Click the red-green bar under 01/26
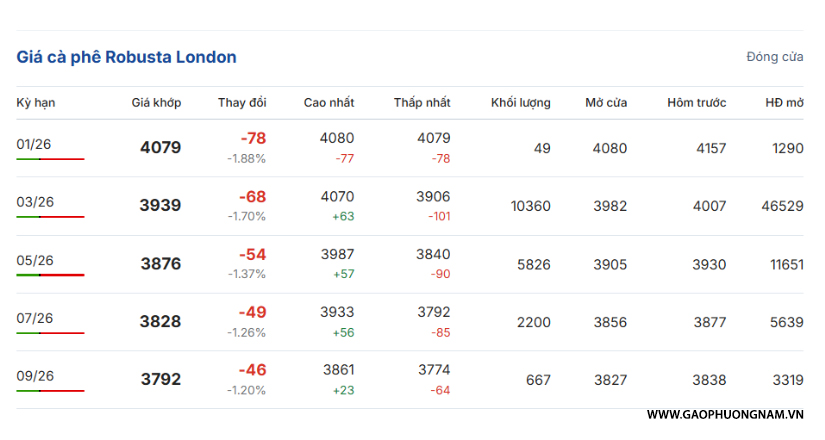Screen dimensions: 825x440 [x=50, y=159]
